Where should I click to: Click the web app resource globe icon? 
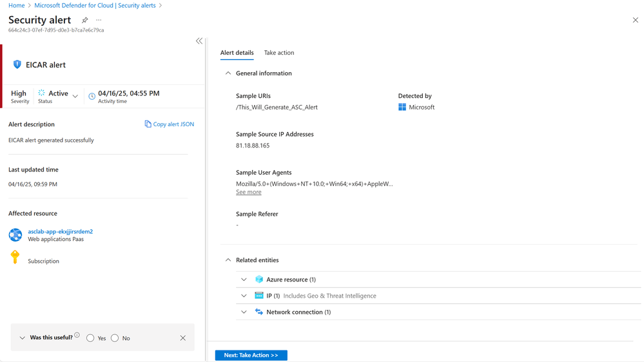tap(15, 234)
